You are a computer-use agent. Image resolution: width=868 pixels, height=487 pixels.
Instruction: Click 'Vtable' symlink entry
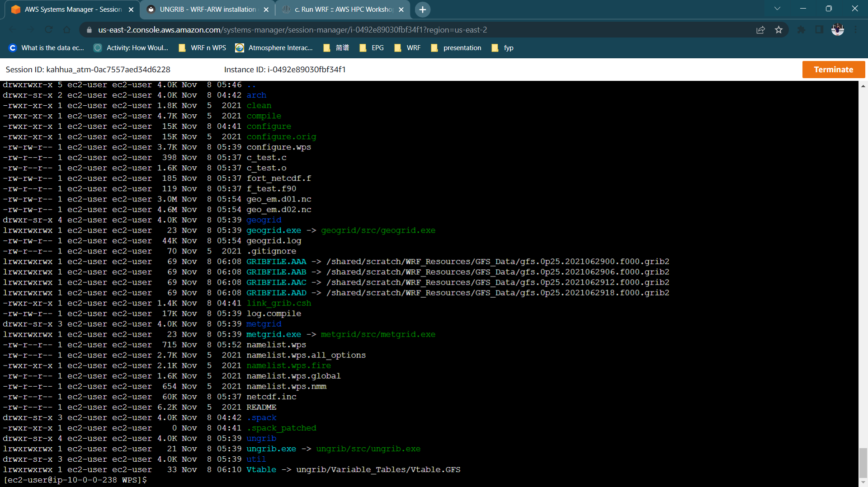coord(261,470)
